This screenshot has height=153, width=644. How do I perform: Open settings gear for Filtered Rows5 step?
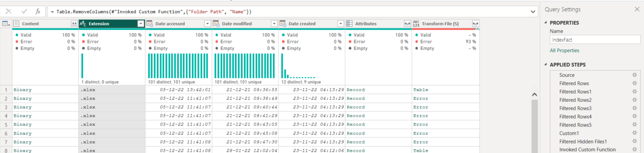[635, 125]
